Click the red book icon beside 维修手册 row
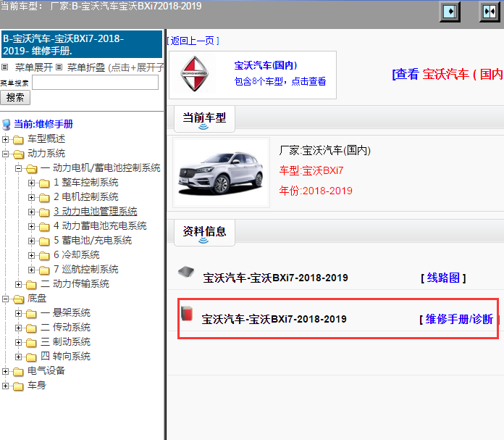 (187, 313)
